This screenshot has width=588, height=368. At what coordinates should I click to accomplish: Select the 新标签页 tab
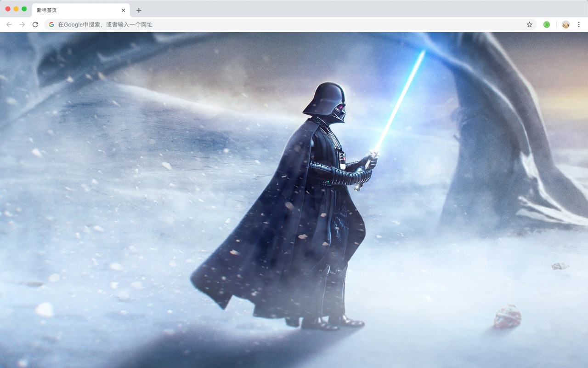pos(81,10)
